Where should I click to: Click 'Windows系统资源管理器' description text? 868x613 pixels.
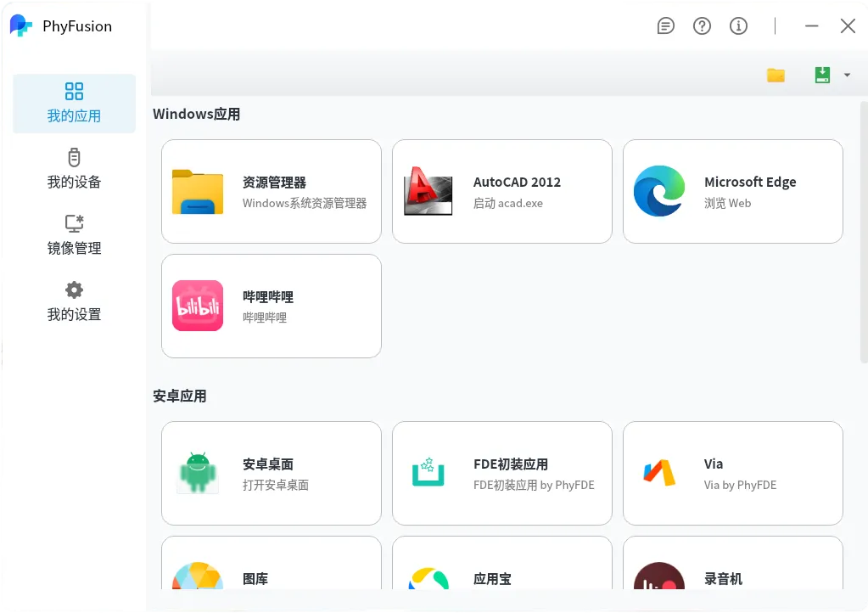pos(305,203)
